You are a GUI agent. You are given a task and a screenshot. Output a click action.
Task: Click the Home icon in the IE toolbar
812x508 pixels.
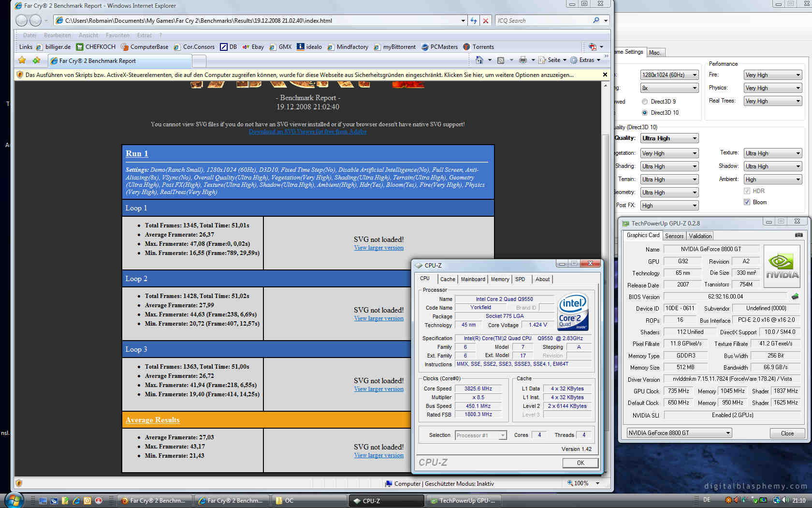coord(479,60)
